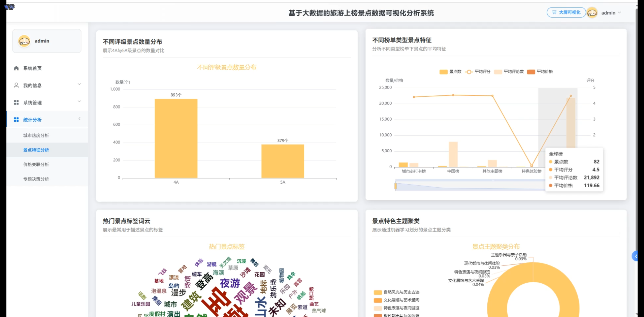
Task: Click the word 观景 in the tag cloud
Action: coord(246,292)
